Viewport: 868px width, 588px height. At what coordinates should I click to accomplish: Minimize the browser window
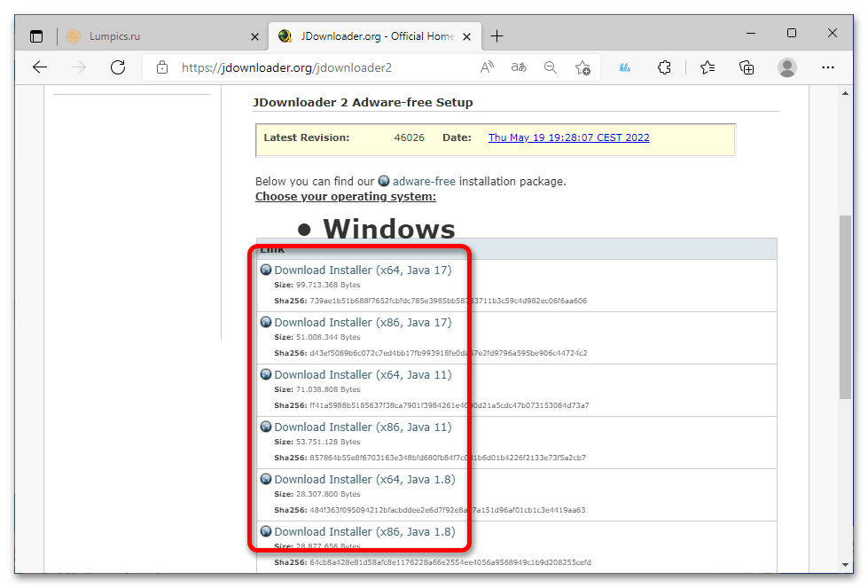tap(751, 33)
